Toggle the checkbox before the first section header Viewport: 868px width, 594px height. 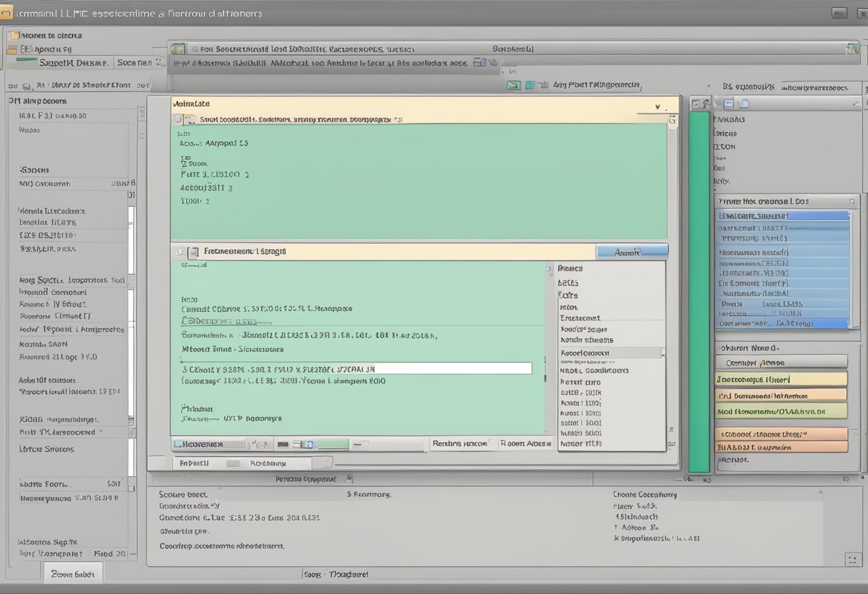click(176, 119)
